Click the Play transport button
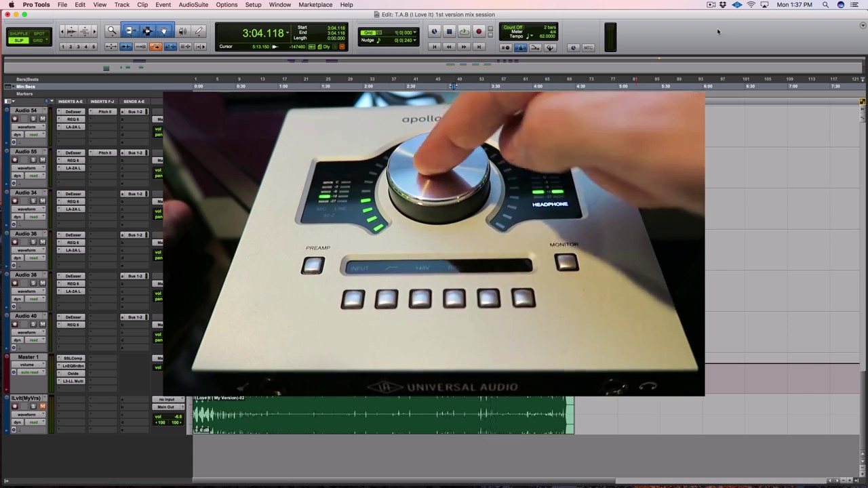 point(464,31)
